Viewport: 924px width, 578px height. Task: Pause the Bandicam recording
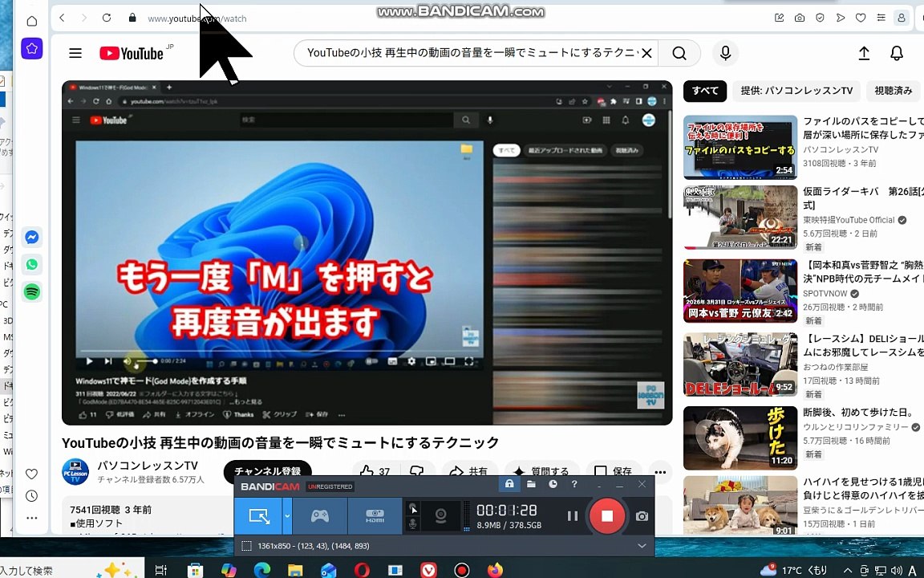(572, 516)
